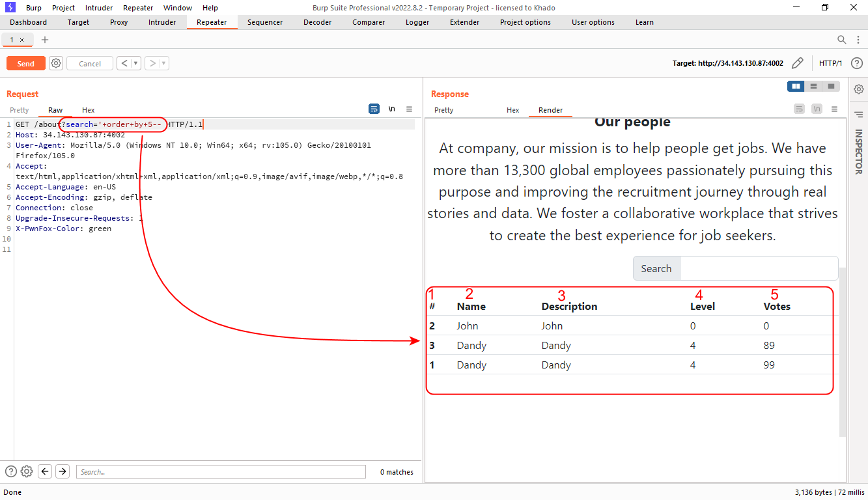Click the X-PwnFox-Color header line
The height and width of the screenshot is (500, 868).
[63, 229]
